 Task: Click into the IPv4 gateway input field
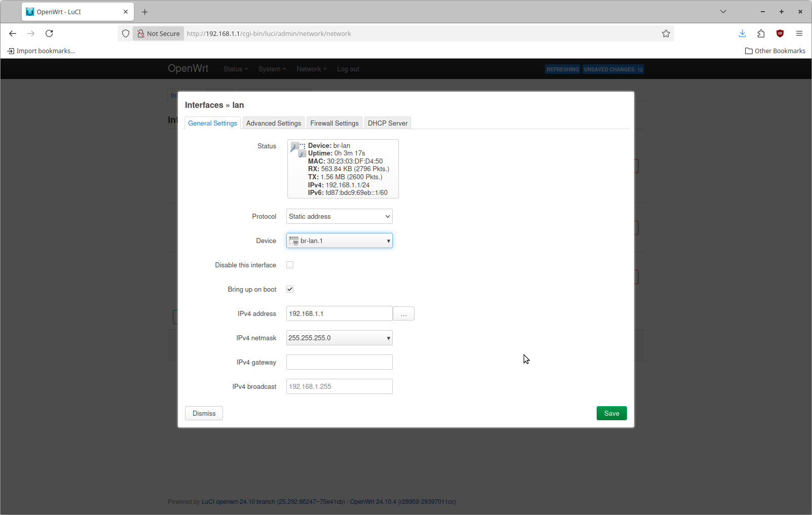point(339,362)
